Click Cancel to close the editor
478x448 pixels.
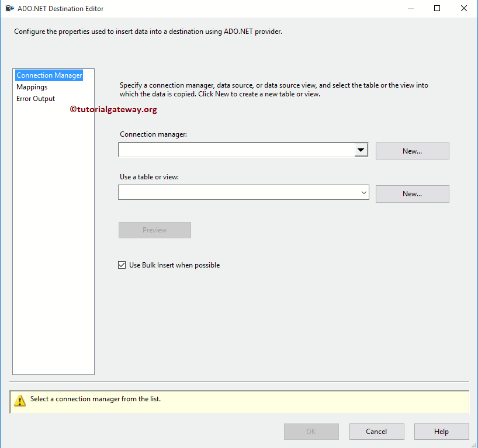pyautogui.click(x=376, y=431)
